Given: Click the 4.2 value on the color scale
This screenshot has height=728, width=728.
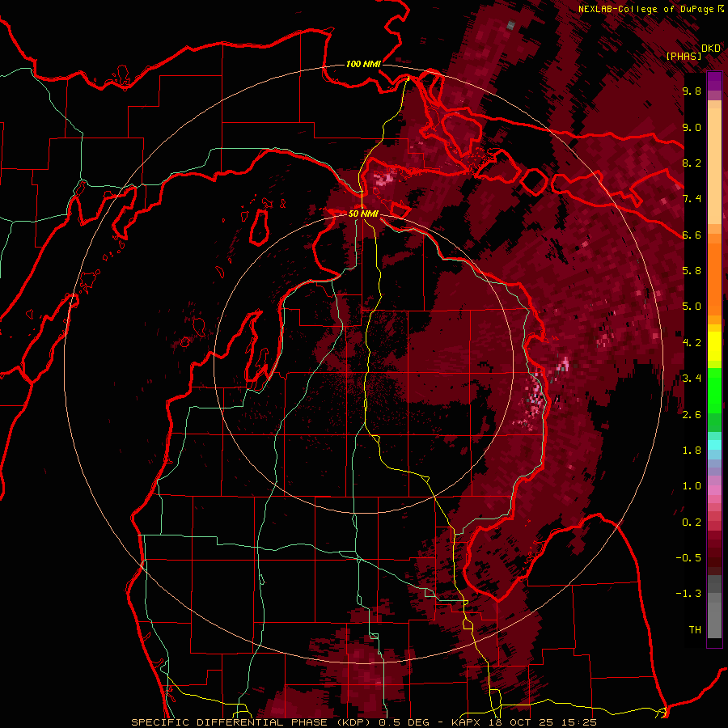Looking at the screenshot, I should 692,343.
